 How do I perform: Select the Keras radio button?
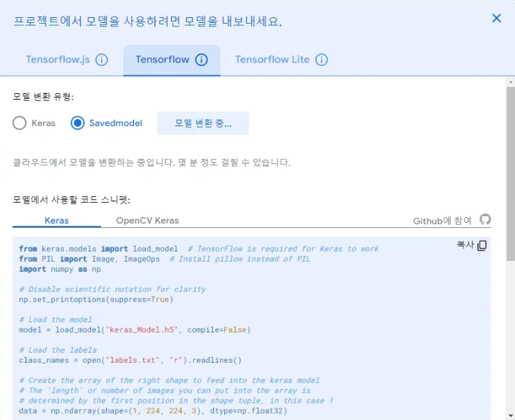click(19, 123)
